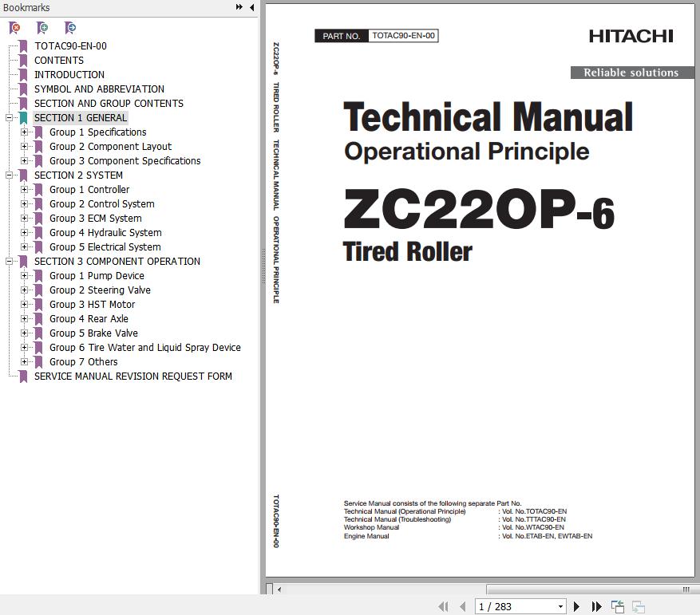
Task: Open Group 7 Others bookmark
Action: (84, 362)
